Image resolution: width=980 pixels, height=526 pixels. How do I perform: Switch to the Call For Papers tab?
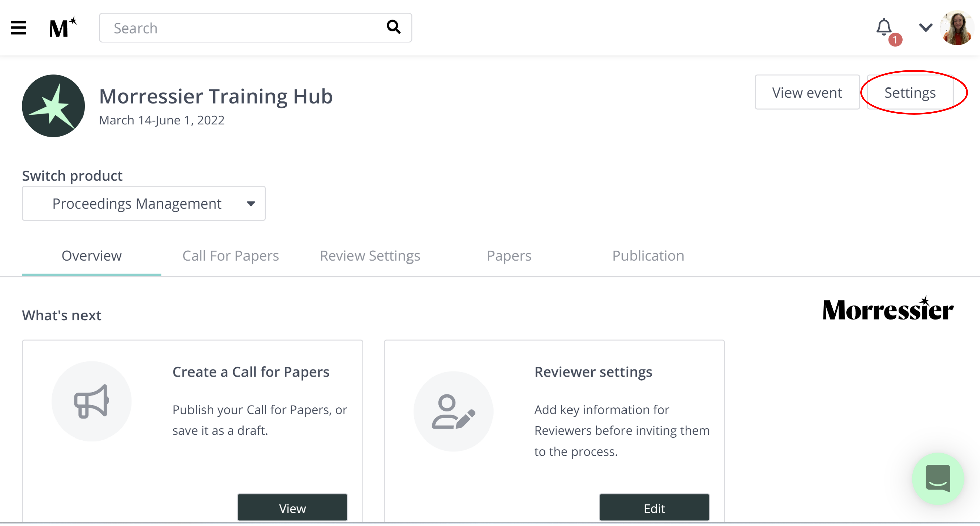point(230,256)
